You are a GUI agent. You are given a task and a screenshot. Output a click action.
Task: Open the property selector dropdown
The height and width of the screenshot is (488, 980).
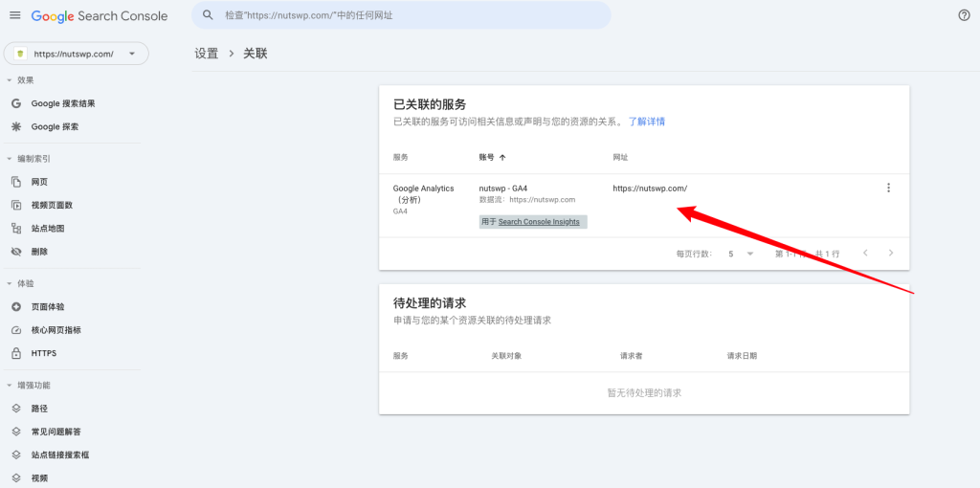pyautogui.click(x=77, y=54)
